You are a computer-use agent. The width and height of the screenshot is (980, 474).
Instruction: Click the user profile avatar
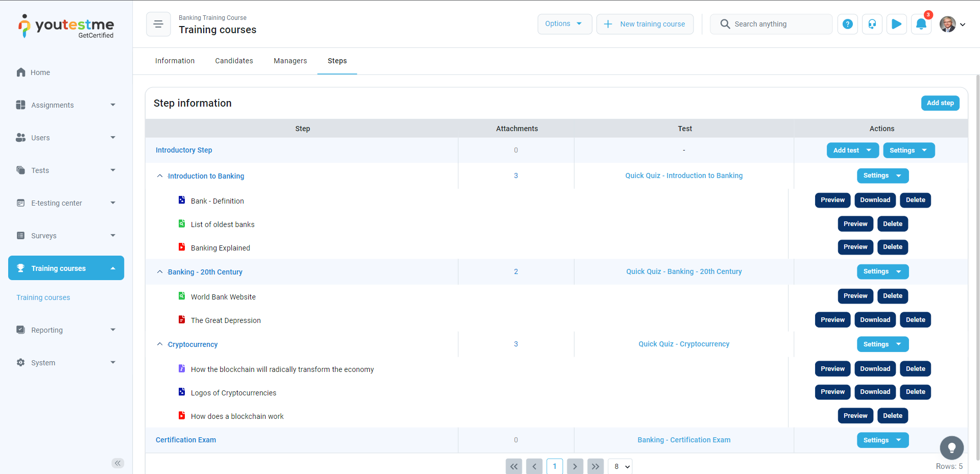pos(948,24)
